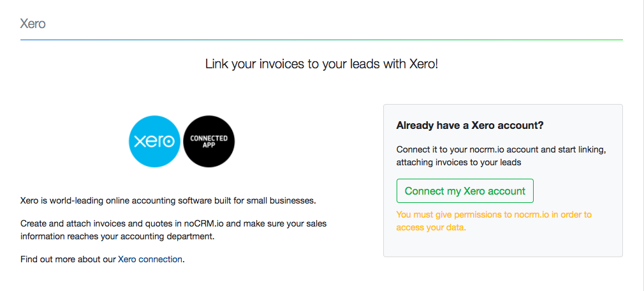Viewport: 644px width, 291px height.
Task: Click the 'access your data.' orange text line
Action: pyautogui.click(x=431, y=227)
